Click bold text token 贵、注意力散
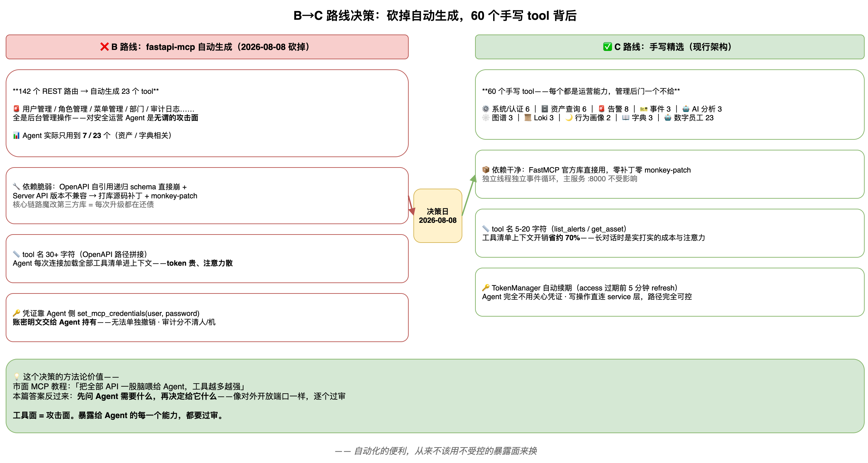 (200, 263)
